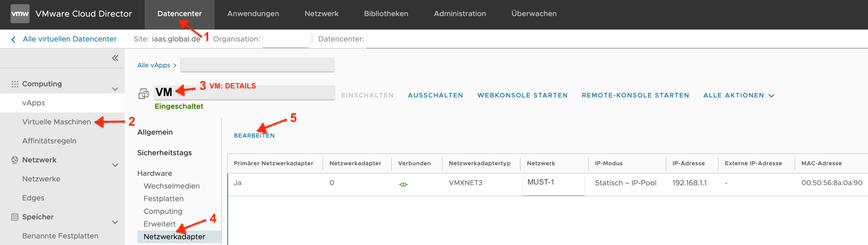Click the VMXNET3 adapter type cell
The image size is (868, 245).
tap(465, 183)
